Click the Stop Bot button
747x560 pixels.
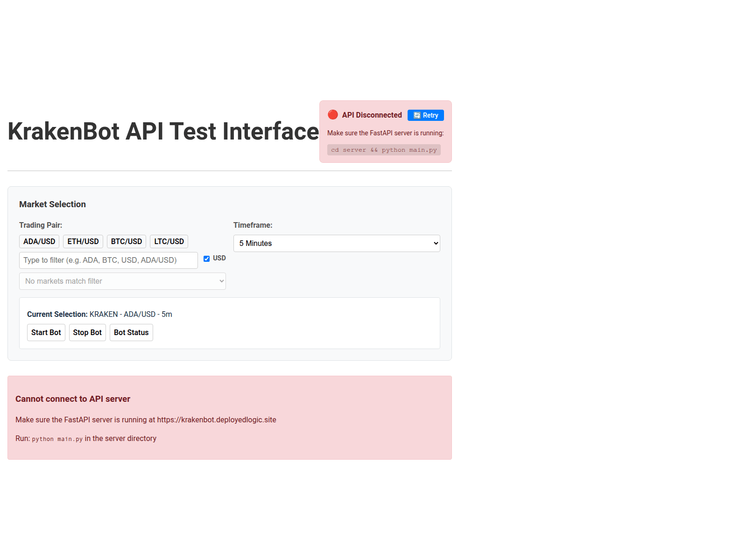(87, 332)
